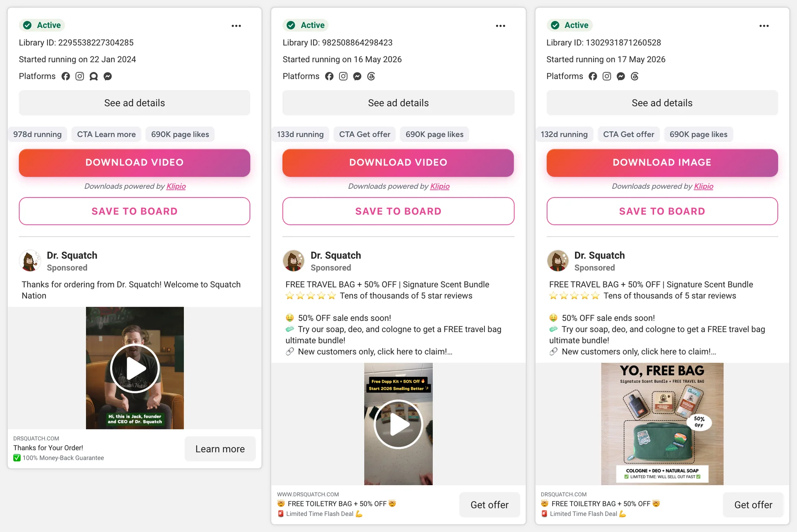Image resolution: width=797 pixels, height=532 pixels.
Task: Play the Free Dopp Kit video
Action: pyautogui.click(x=398, y=424)
